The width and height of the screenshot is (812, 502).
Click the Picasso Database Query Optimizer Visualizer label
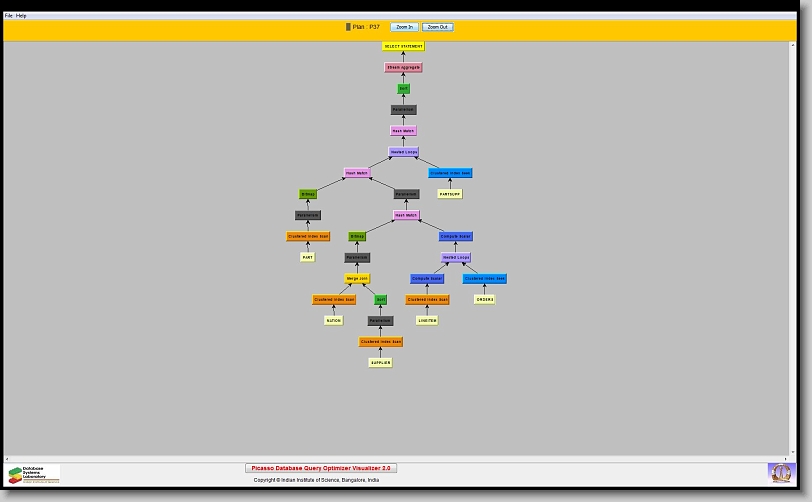click(x=321, y=468)
